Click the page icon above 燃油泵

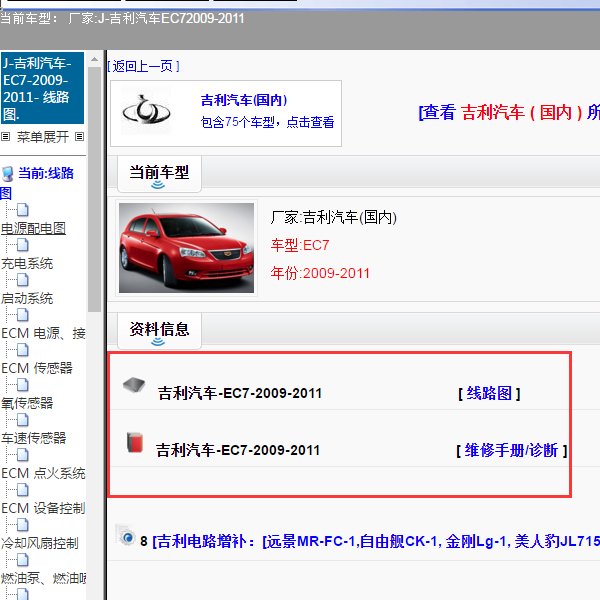coord(23,560)
